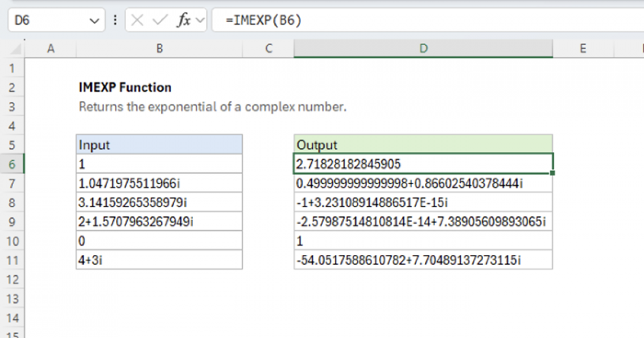Expand the Name Box dropdown arrow
This screenshot has height=338, width=644.
(94, 21)
